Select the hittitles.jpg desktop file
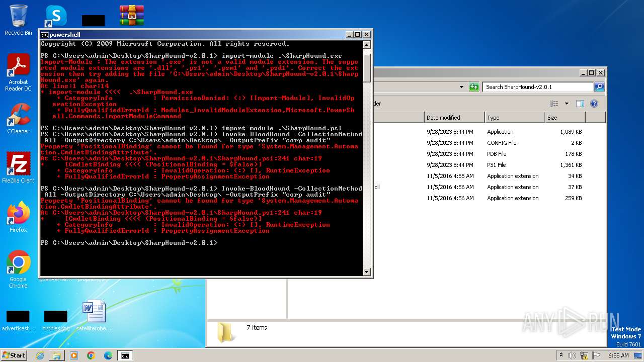This screenshot has width=644, height=362. [x=56, y=321]
